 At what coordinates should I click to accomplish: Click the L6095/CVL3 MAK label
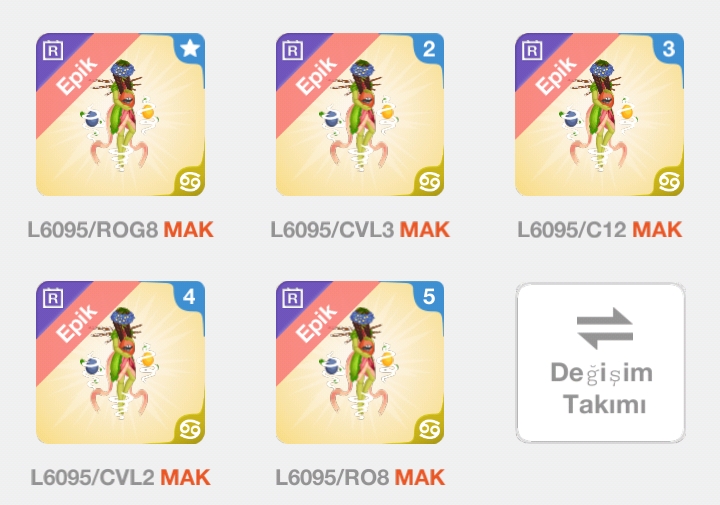click(360, 230)
